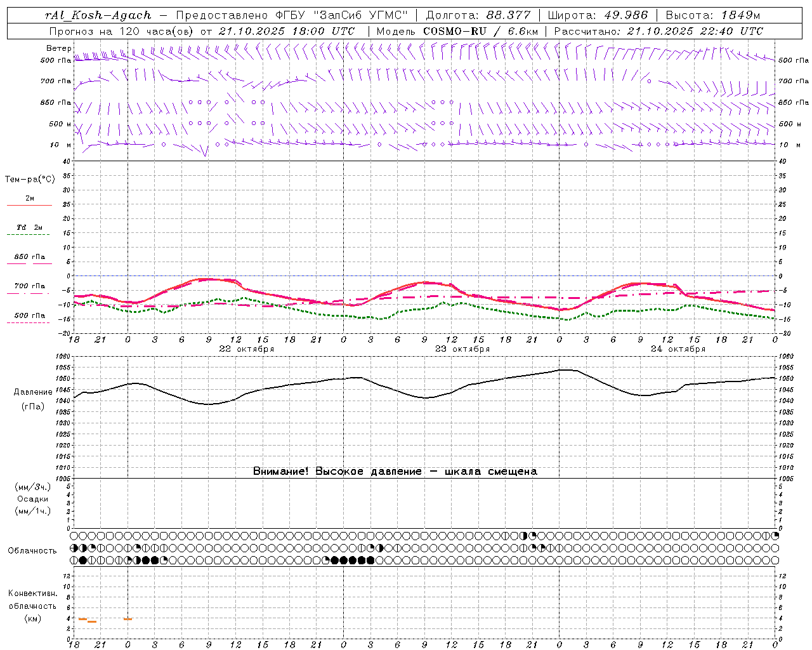
Task: Click the Осадки panel label
Action: click(33, 499)
